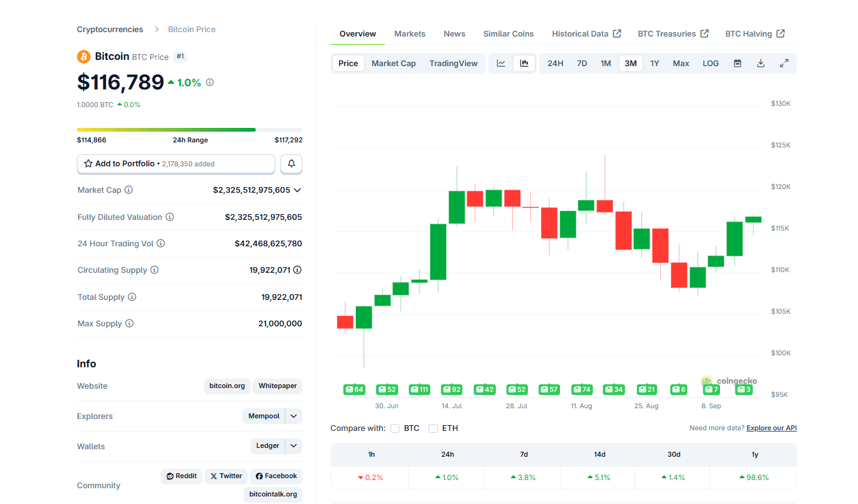Enable BTC comparison checkbox
Image resolution: width=858 pixels, height=504 pixels.
[x=395, y=428]
